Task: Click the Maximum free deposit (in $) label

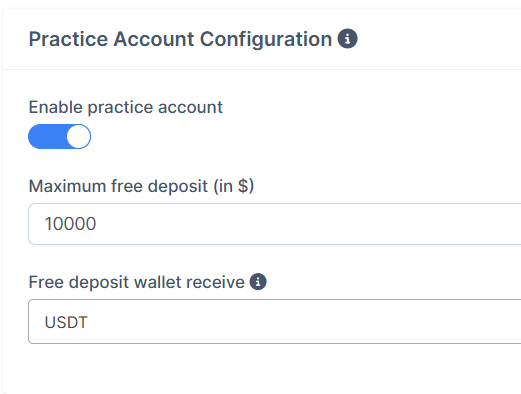Action: coord(141,186)
